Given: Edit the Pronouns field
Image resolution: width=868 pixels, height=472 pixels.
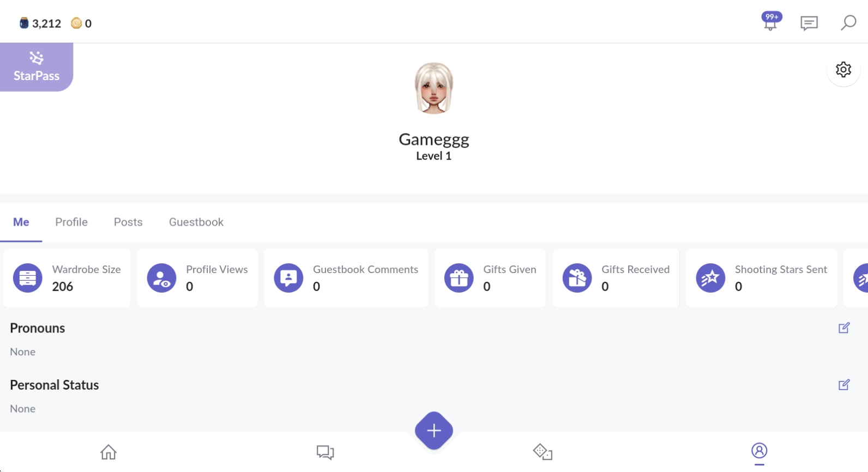Looking at the screenshot, I should click(x=843, y=328).
